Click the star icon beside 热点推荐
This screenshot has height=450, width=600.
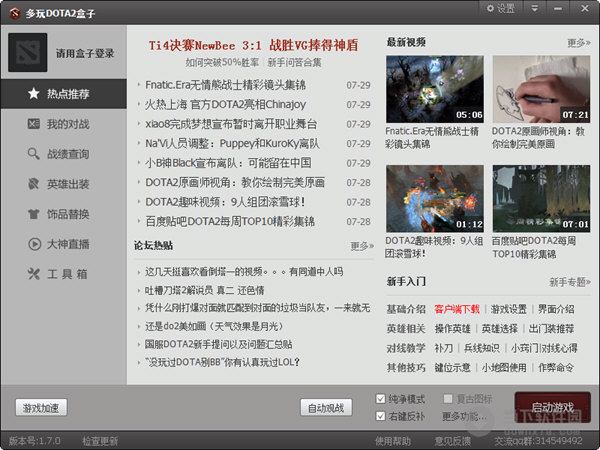point(34,93)
